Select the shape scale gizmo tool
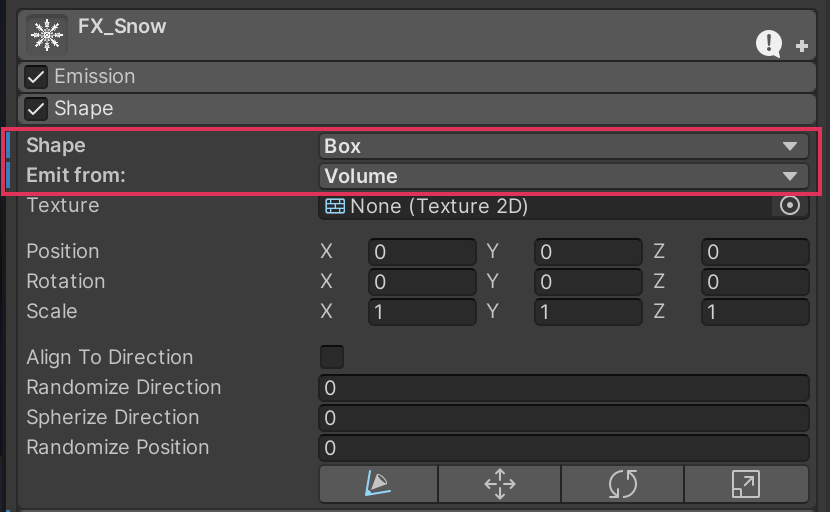The width and height of the screenshot is (830, 512). (x=746, y=485)
